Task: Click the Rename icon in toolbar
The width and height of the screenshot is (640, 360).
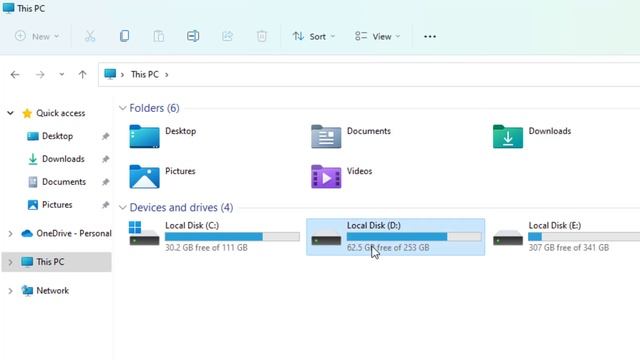Action: [x=193, y=36]
